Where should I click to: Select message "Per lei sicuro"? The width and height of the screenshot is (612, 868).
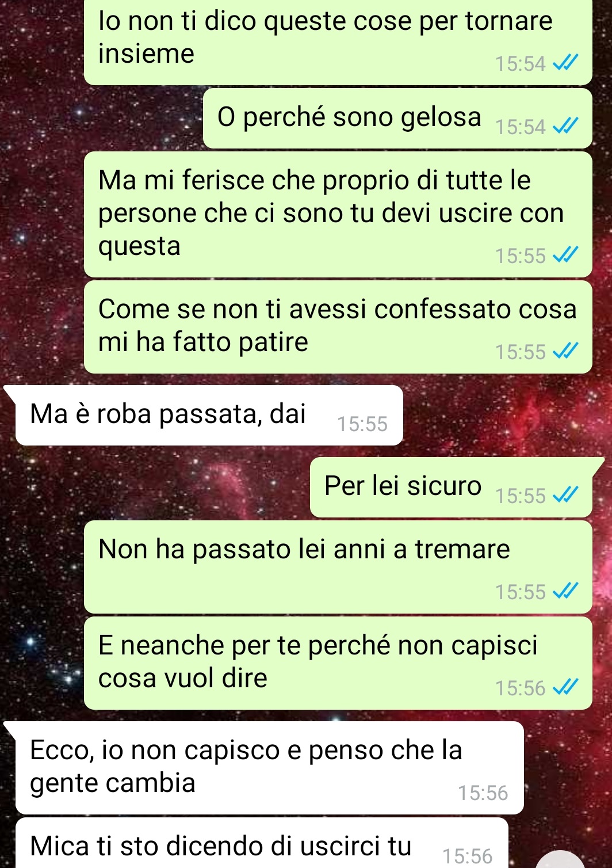coord(451,487)
